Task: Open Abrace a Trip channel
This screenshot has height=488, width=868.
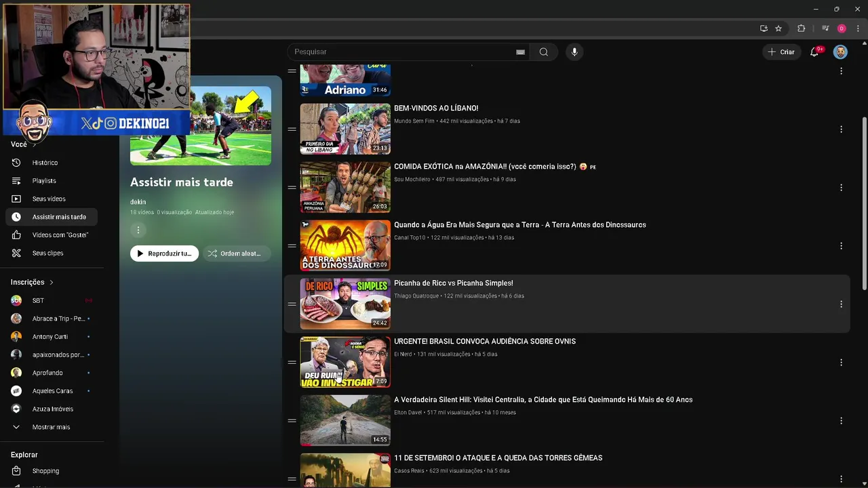Action: coord(53,319)
